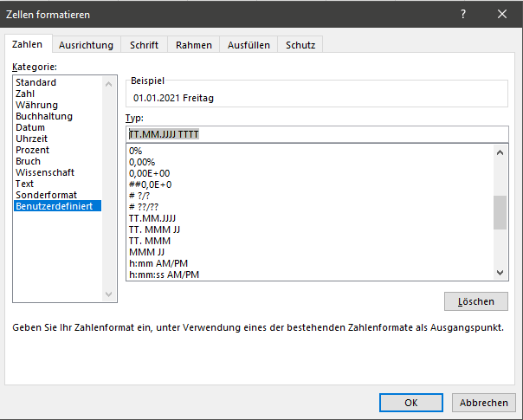
Task: Select the # ??/?? fraction format
Action: coord(309,207)
